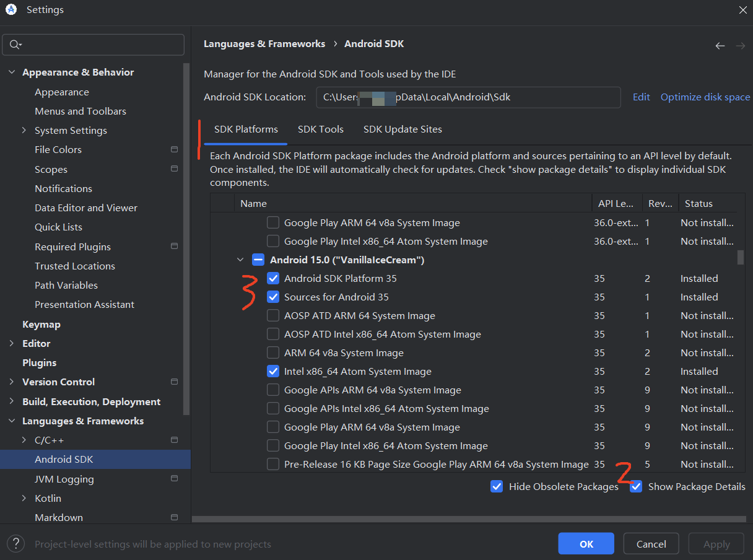The width and height of the screenshot is (753, 560).
Task: Click the project-level icon beside JVM Logging
Action: tap(174, 478)
